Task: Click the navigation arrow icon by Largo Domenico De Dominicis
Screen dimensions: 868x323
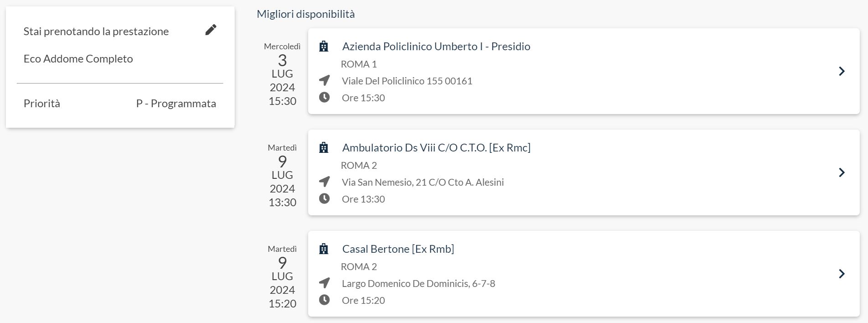Action: click(x=324, y=283)
